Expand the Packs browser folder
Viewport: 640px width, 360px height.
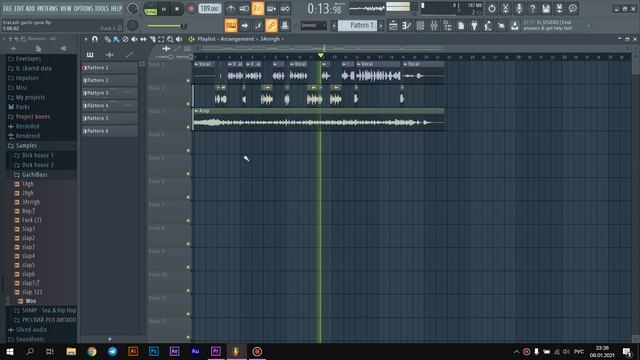pos(22,107)
